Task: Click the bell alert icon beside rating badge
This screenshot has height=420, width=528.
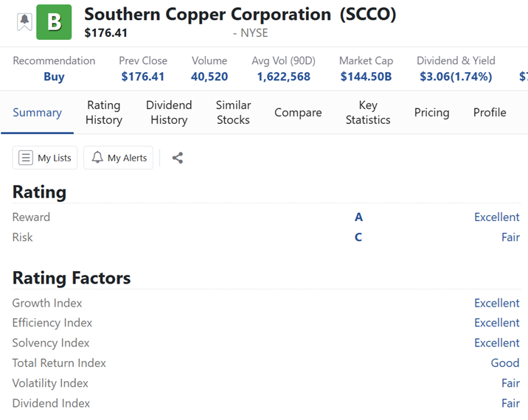Action: point(24,21)
